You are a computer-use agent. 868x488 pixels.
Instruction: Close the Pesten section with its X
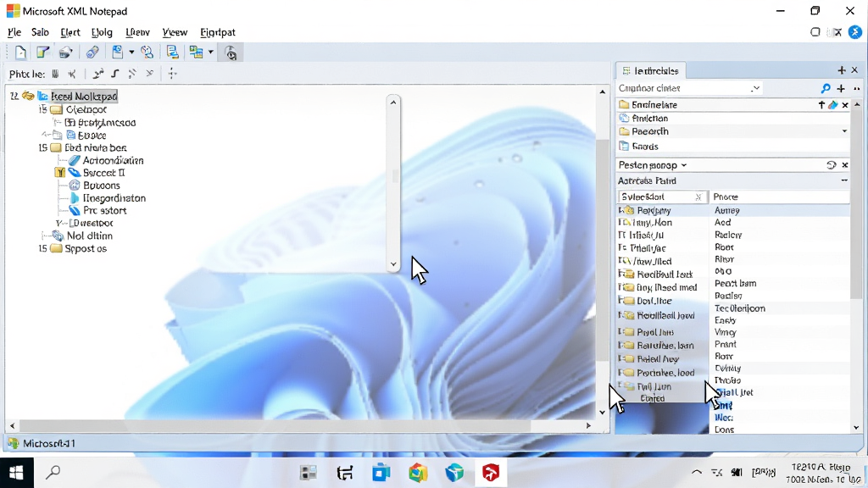tap(845, 165)
